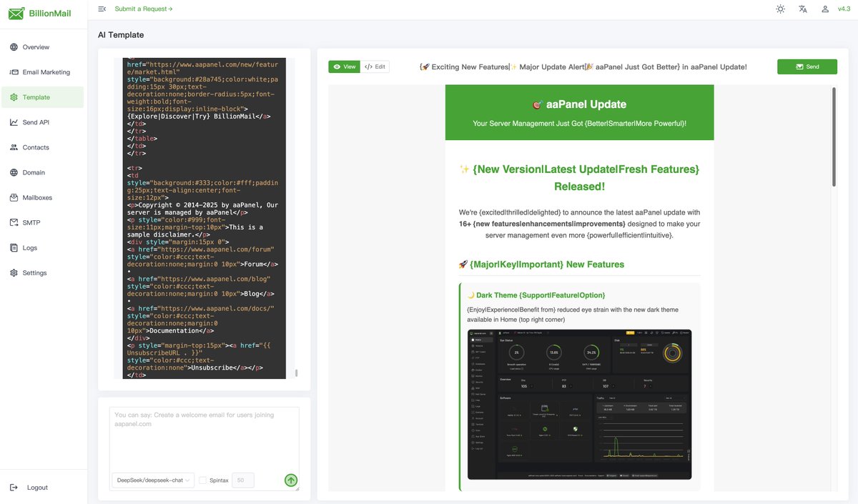Click the SMTP mail icon
Image resolution: width=858 pixels, height=504 pixels.
click(14, 222)
